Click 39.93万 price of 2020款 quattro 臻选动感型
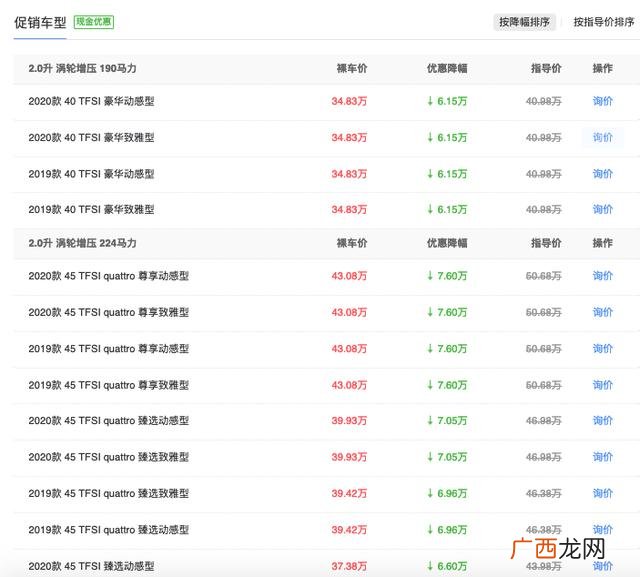 pos(349,420)
